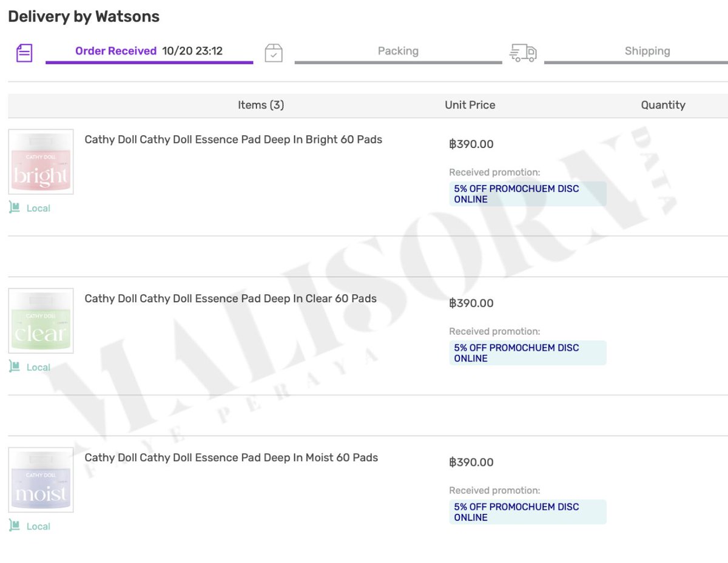This screenshot has width=728, height=563.
Task: Click the Unit Price column header
Action: [x=470, y=105]
